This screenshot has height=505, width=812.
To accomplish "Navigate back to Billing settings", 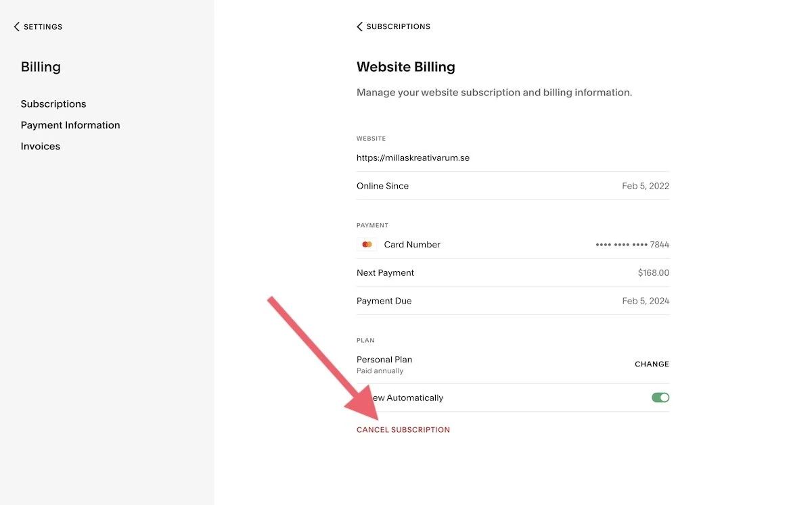I will pyautogui.click(x=37, y=26).
